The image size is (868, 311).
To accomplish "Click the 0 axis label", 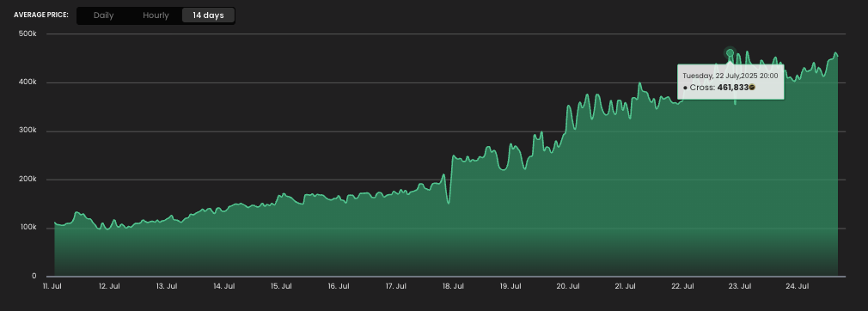I will (x=34, y=276).
